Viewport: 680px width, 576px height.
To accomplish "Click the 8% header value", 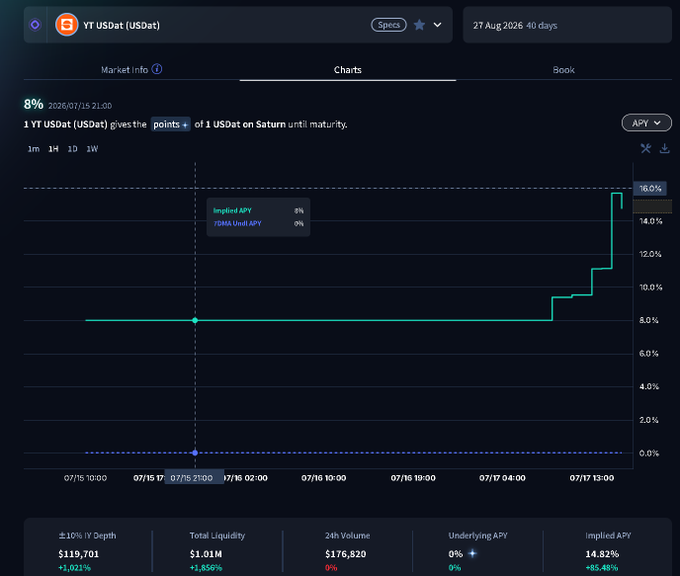I will (x=33, y=104).
